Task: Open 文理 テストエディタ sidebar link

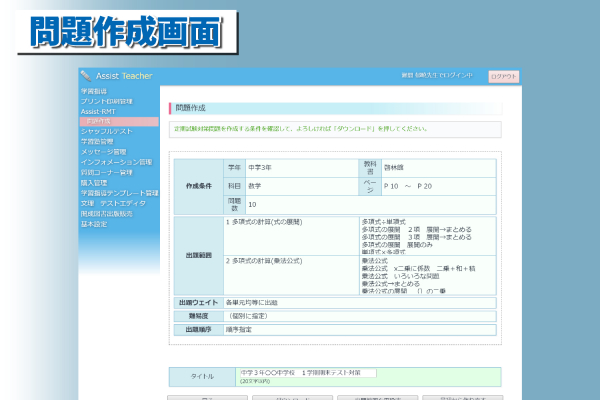Action: 113,203
